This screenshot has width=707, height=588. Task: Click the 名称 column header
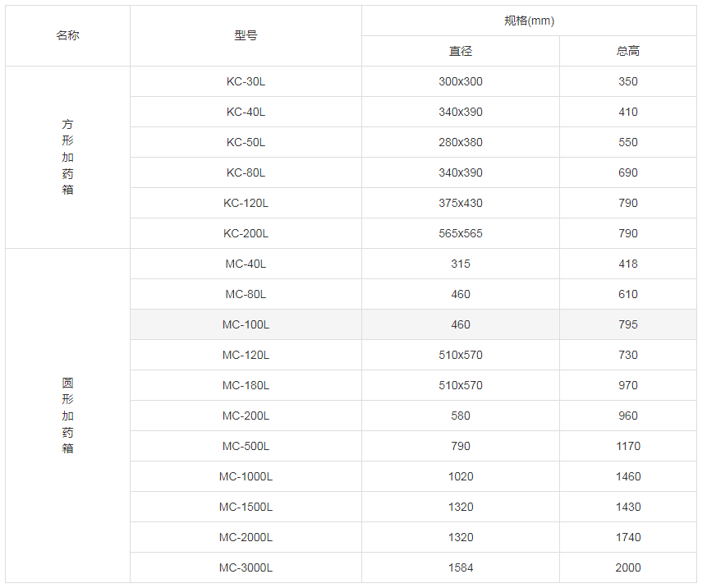tap(68, 36)
